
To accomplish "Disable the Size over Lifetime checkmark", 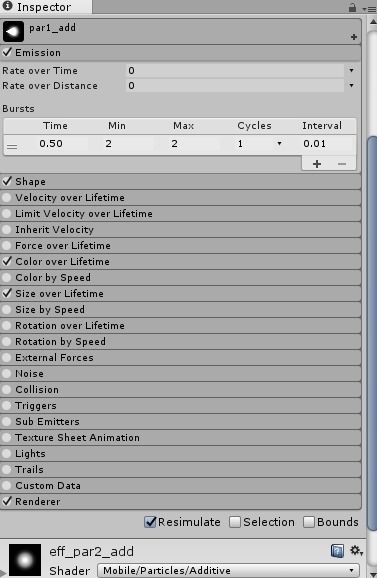I will tap(7, 293).
